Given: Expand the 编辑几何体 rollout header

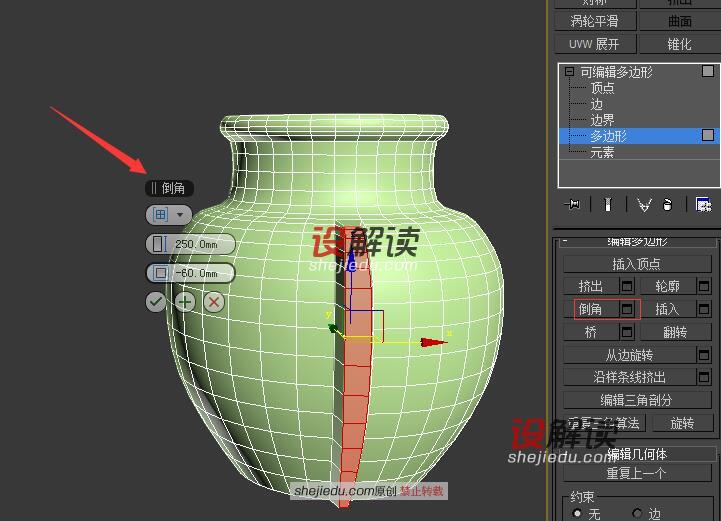Looking at the screenshot, I should (x=637, y=454).
